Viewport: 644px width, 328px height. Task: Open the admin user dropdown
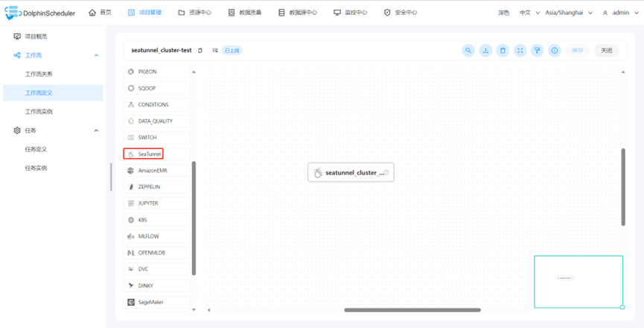tap(619, 13)
